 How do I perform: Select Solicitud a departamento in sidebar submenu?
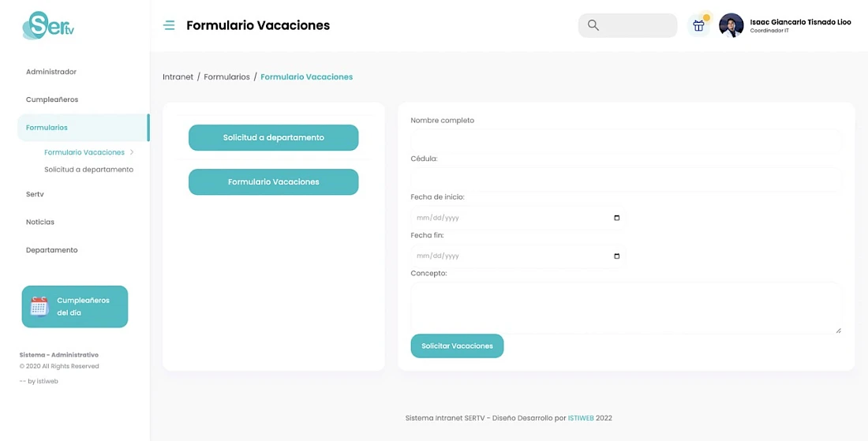pos(88,170)
